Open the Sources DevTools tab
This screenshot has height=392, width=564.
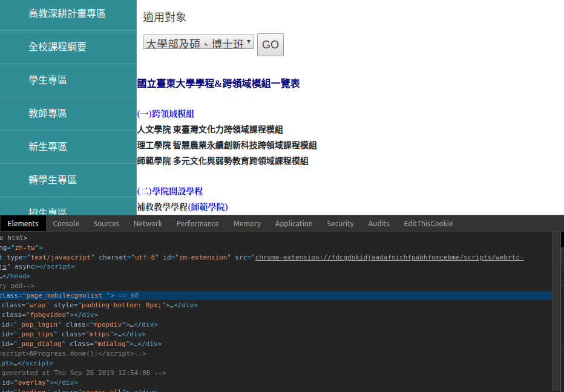pyautogui.click(x=107, y=224)
